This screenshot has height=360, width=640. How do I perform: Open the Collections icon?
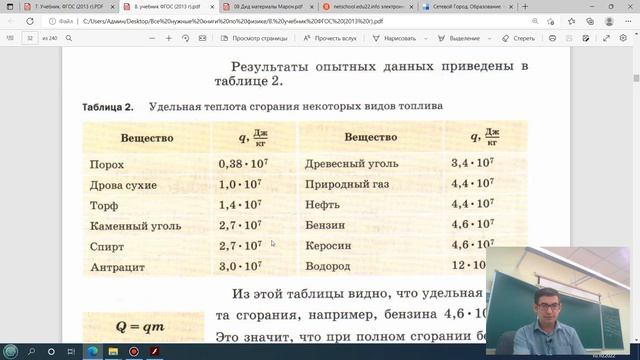(590, 21)
